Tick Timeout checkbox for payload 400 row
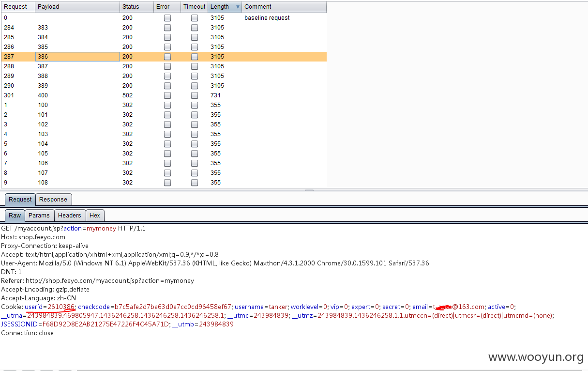Screen dimensions: 588x371 click(195, 95)
